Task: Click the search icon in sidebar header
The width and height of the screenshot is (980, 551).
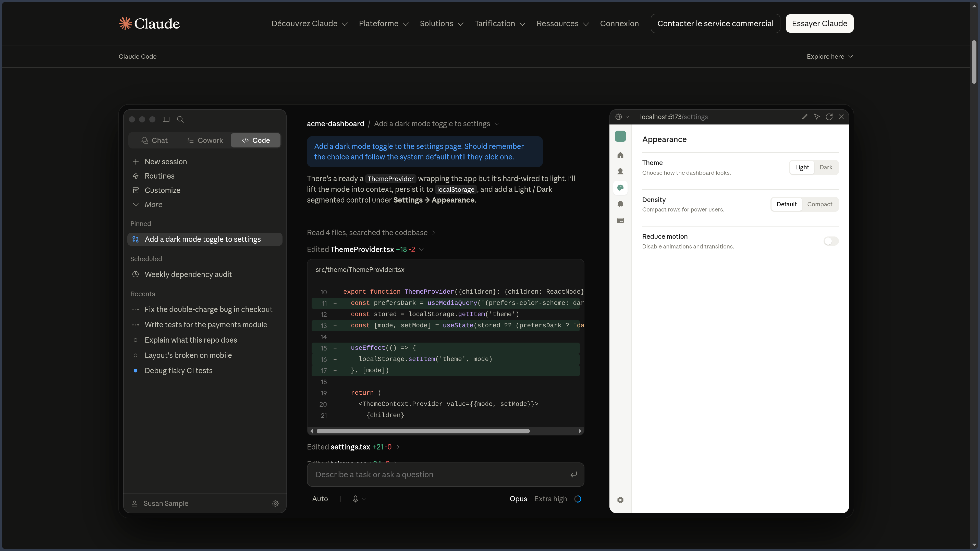Action: (x=180, y=119)
